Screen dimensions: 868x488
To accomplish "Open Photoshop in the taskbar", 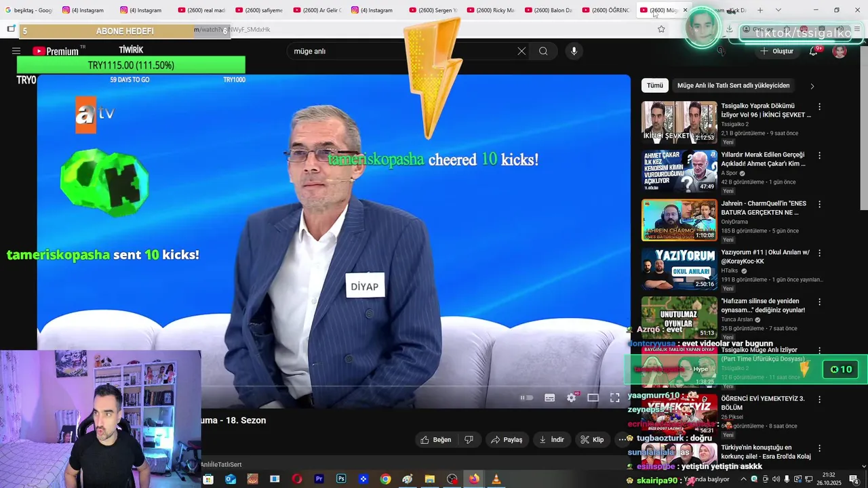I will [x=341, y=479].
